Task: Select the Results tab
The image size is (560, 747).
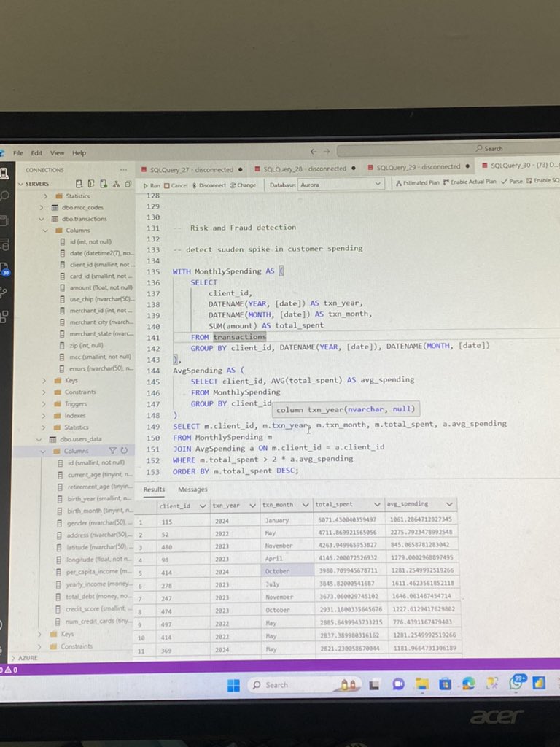Action: (154, 489)
